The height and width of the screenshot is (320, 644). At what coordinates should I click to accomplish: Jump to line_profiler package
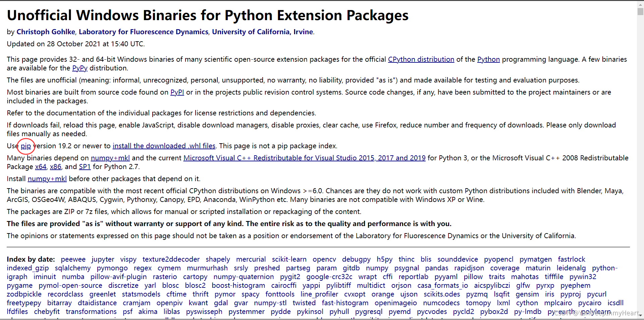pos(319,294)
